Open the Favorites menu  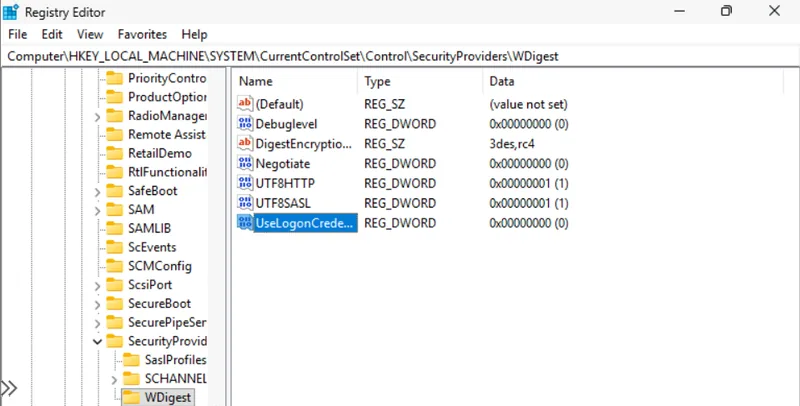(x=142, y=34)
